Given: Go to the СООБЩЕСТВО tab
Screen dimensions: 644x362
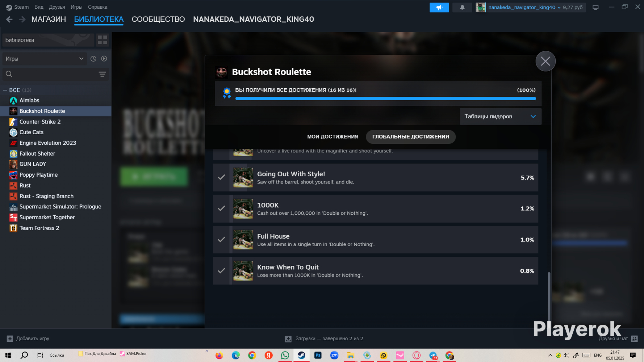Looking at the screenshot, I should (x=158, y=19).
